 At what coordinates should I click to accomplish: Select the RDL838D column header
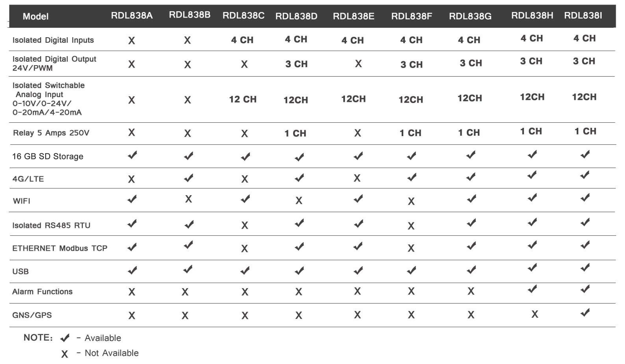[296, 16]
